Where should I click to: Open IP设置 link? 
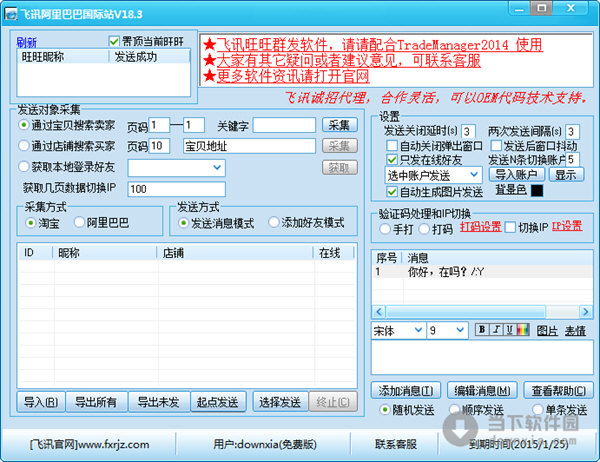[x=567, y=226]
